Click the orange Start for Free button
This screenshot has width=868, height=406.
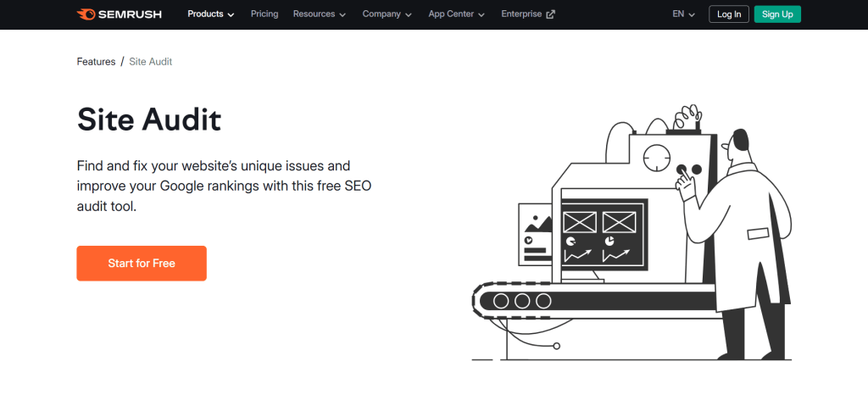(x=142, y=264)
